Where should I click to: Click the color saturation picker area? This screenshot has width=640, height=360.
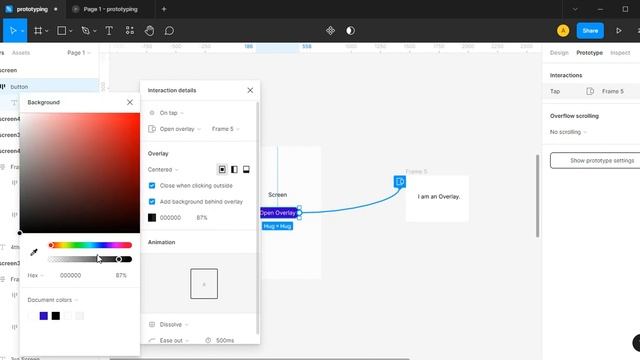pyautogui.click(x=80, y=173)
